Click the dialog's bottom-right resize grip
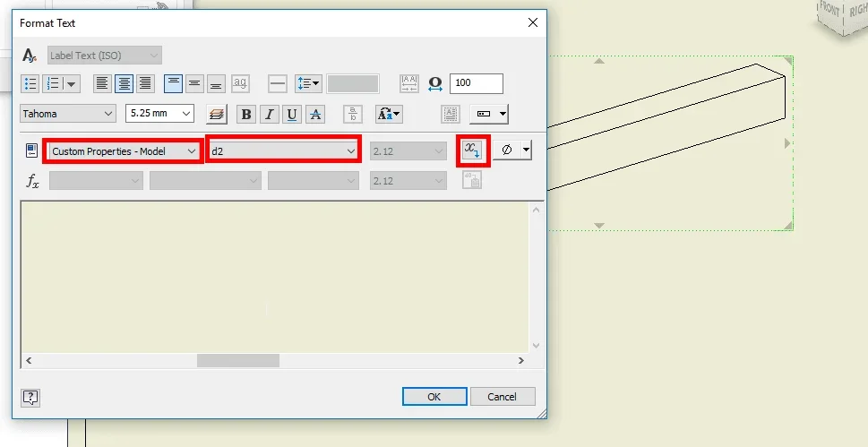Viewport: 868px width, 447px height. [x=541, y=413]
